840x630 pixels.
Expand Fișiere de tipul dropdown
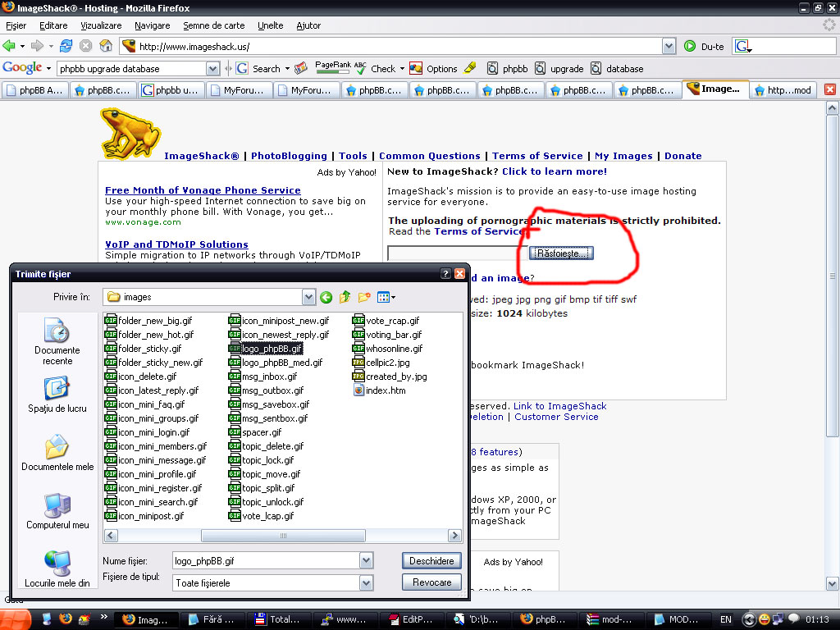coord(366,583)
